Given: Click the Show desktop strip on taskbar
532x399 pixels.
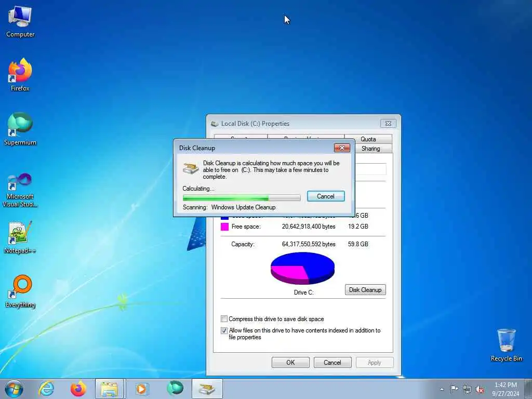Looking at the screenshot, I should pos(529,389).
